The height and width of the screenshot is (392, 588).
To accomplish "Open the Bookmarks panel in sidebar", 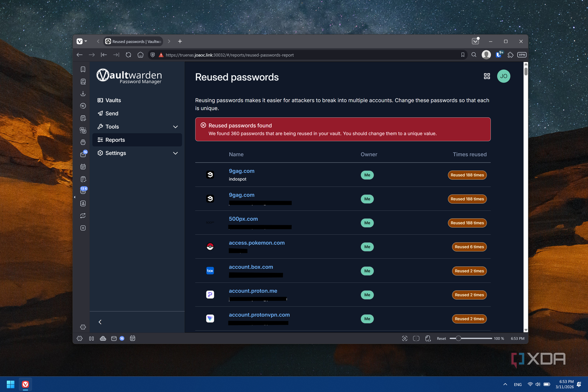I will tap(83, 69).
